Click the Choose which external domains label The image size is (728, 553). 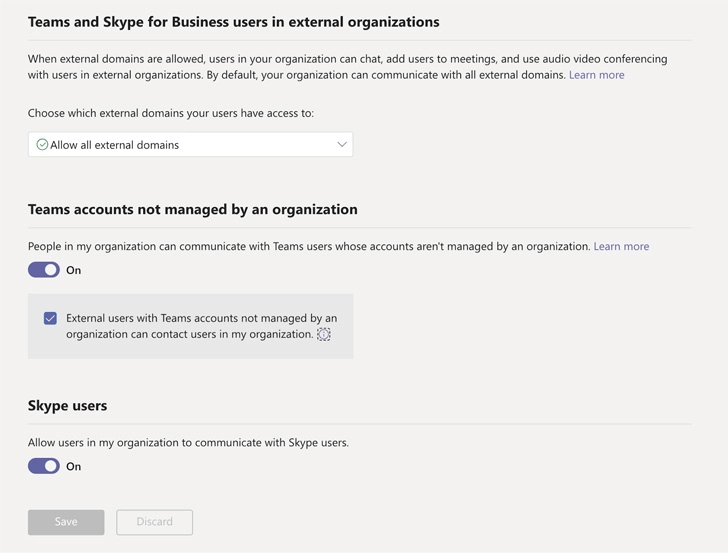171,113
